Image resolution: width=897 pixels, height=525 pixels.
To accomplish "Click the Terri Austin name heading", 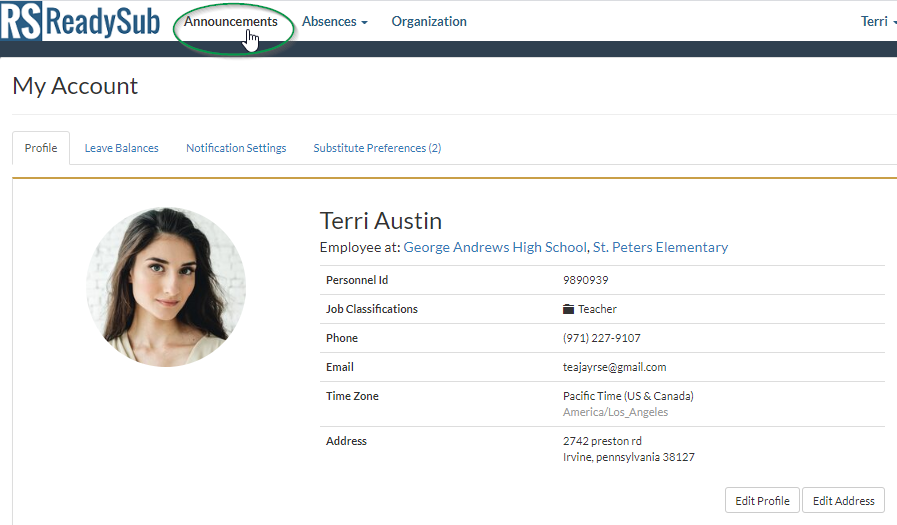I will 380,221.
